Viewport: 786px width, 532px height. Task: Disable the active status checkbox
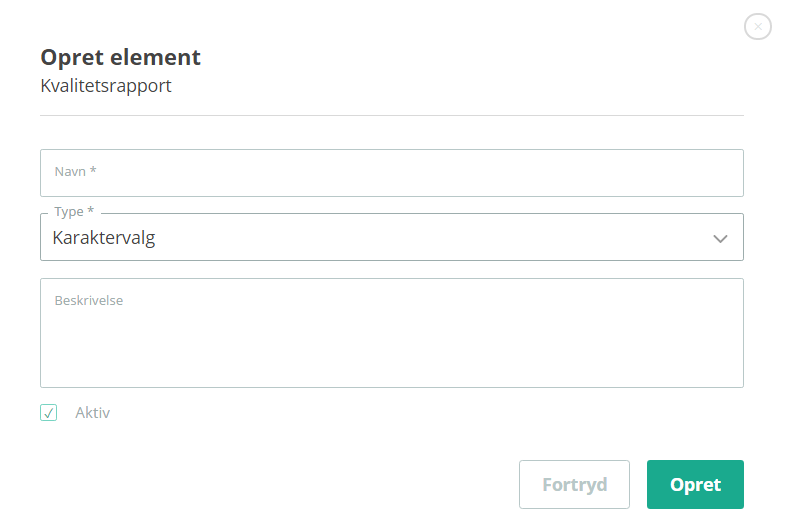[49, 413]
